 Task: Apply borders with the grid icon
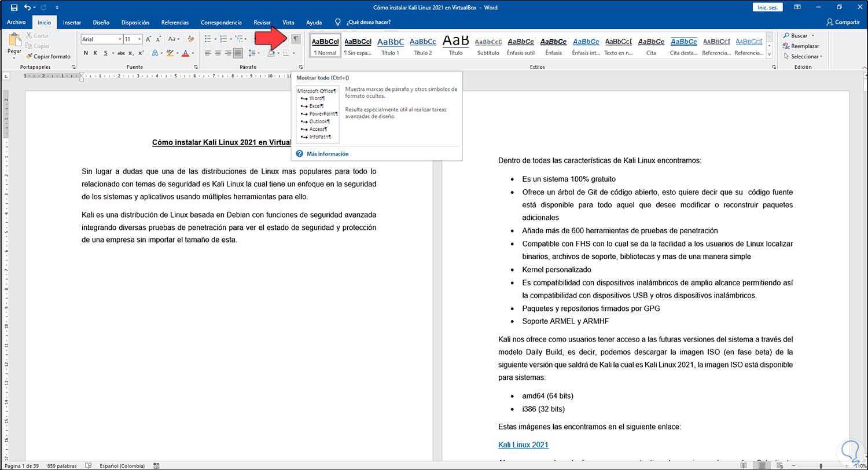tap(286, 53)
